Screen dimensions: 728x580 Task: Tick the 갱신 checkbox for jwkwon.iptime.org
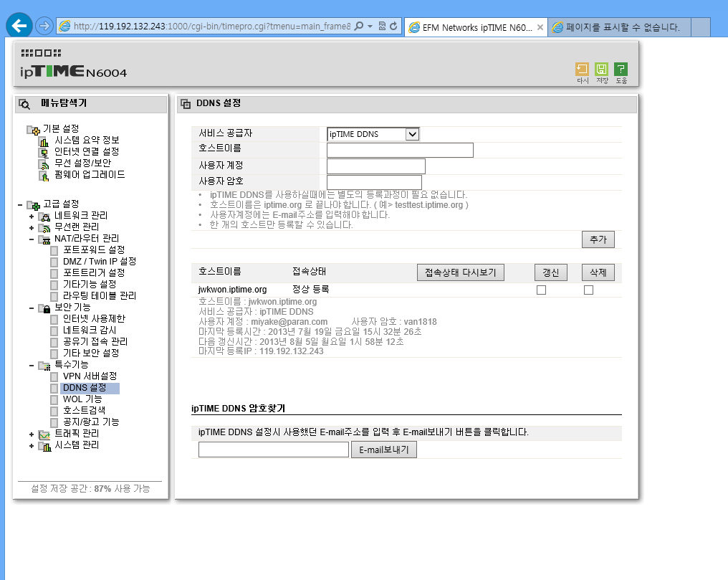point(542,290)
